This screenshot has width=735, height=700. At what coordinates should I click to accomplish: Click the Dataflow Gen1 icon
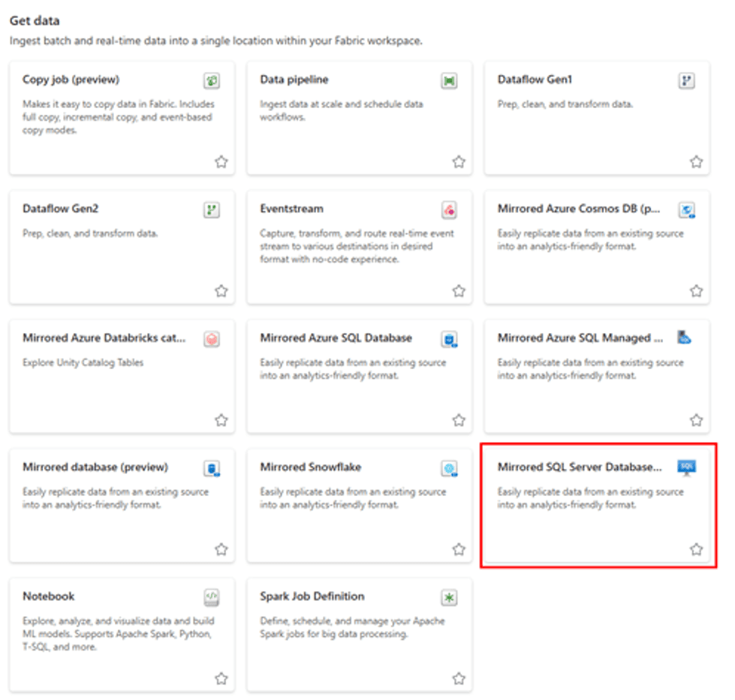[x=687, y=80]
